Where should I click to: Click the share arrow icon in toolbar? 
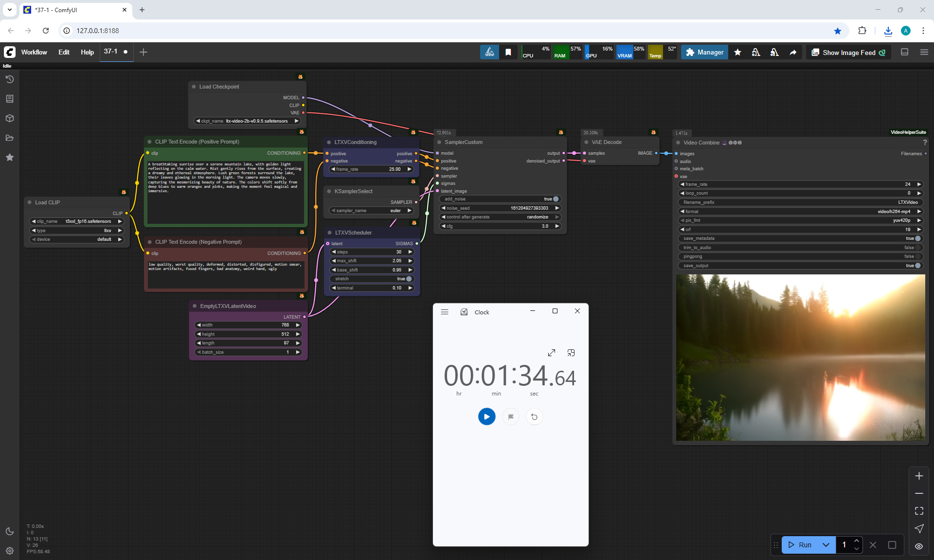793,53
